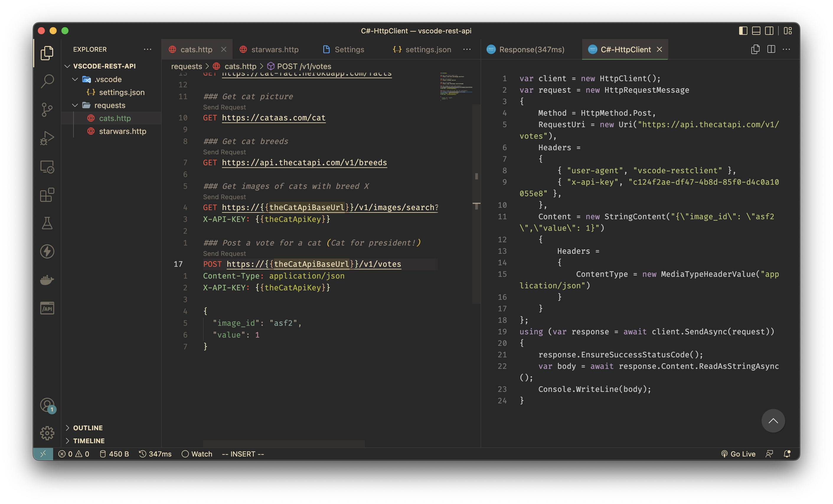The image size is (833, 504).
Task: Send Request for Get cat breeds
Action: tap(224, 152)
